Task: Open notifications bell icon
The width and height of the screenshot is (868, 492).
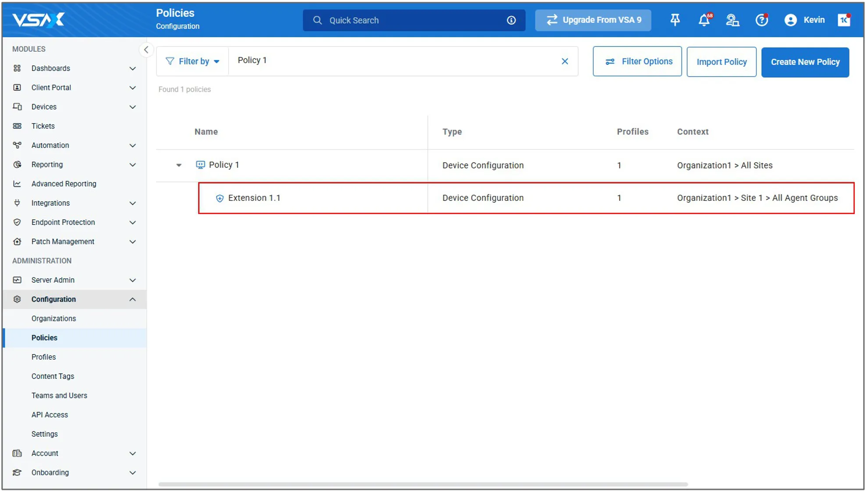Action: pyautogui.click(x=704, y=20)
